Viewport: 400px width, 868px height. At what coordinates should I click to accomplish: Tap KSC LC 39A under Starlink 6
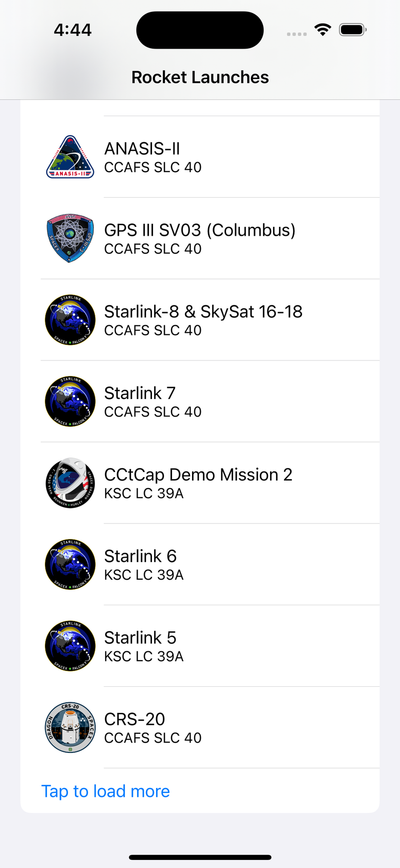pos(144,575)
